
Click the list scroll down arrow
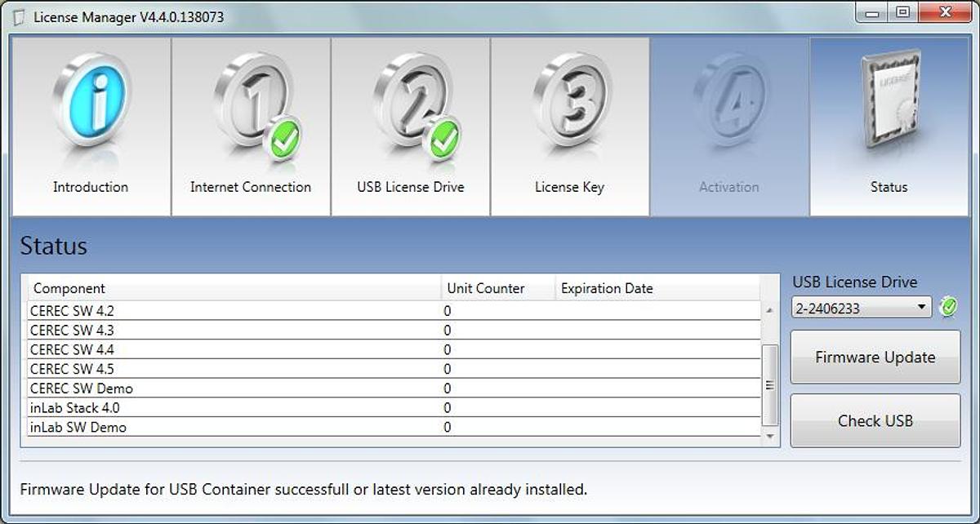click(769, 437)
